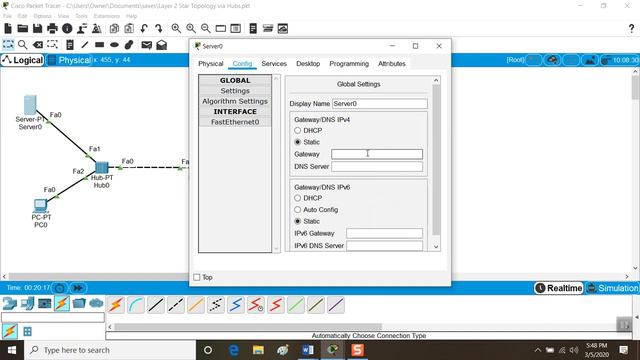The width and height of the screenshot is (640, 360).
Task: Select DHCP under Gateway/DNS IPv6
Action: click(x=298, y=198)
